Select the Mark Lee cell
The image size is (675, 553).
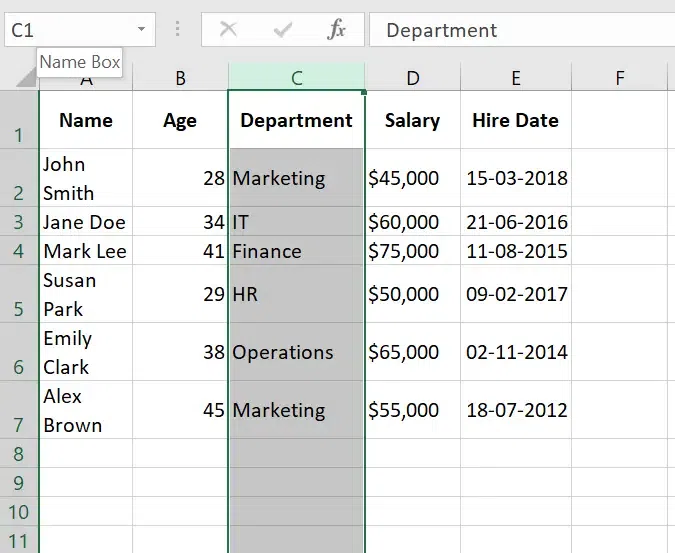[x=86, y=250]
